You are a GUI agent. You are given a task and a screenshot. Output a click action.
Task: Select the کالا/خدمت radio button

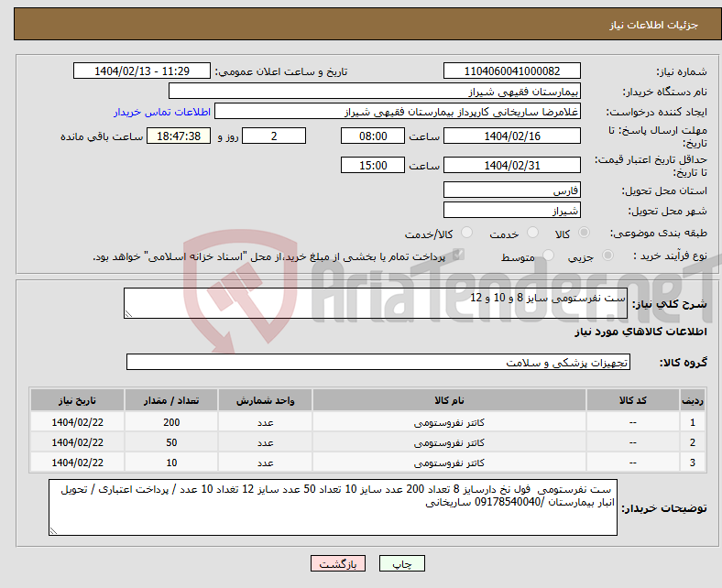tap(466, 233)
